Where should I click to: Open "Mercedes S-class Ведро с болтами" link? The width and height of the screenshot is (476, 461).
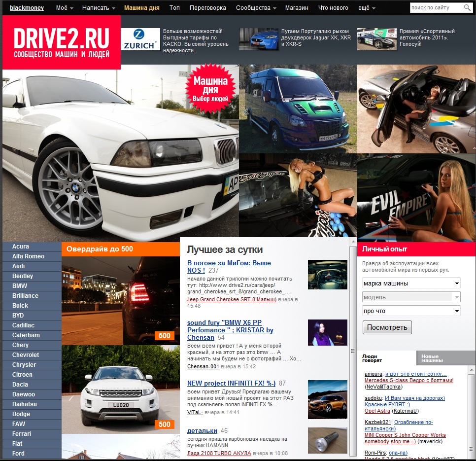click(409, 380)
